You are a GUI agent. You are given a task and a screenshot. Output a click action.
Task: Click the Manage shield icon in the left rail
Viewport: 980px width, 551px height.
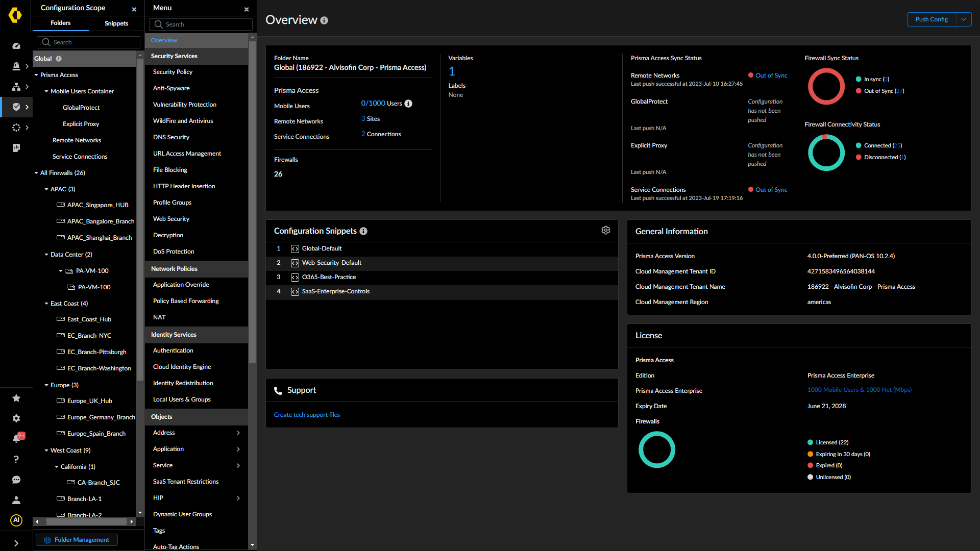(x=16, y=107)
